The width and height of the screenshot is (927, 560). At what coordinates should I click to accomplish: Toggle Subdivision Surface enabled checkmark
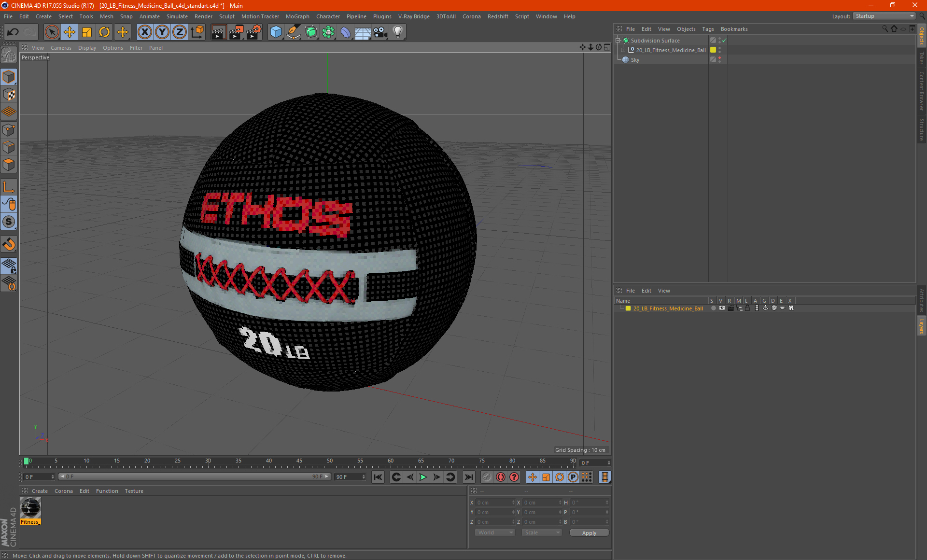point(724,41)
